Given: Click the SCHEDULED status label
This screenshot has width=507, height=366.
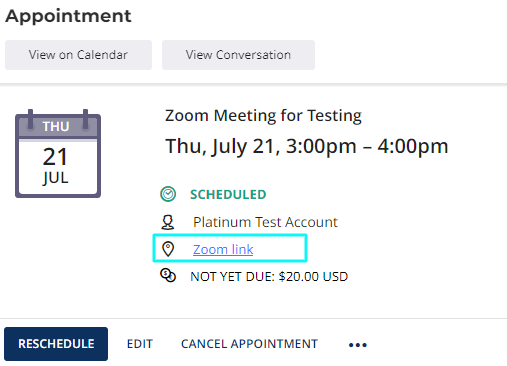Looking at the screenshot, I should pyautogui.click(x=228, y=194).
